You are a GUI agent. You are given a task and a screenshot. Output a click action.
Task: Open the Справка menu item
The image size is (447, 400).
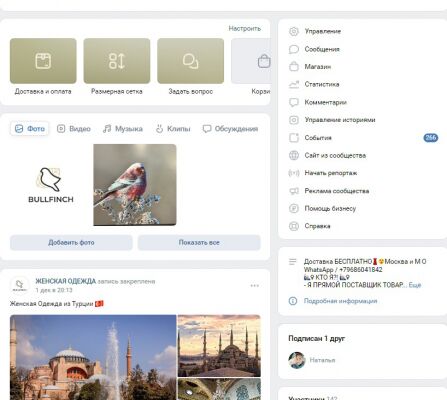[363, 226]
